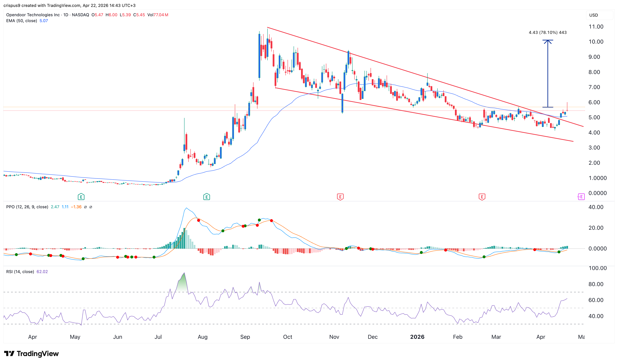
Task: Click the first ∅ symbol in PPO legend
Action: click(85, 207)
